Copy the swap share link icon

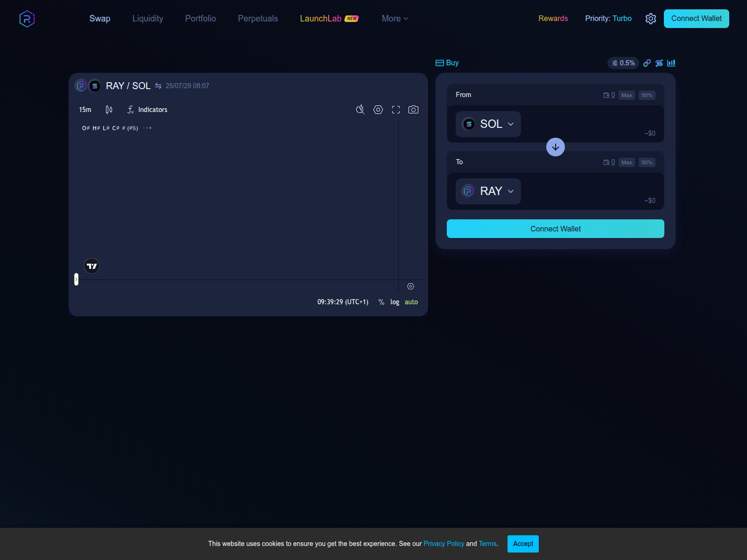[x=647, y=63]
